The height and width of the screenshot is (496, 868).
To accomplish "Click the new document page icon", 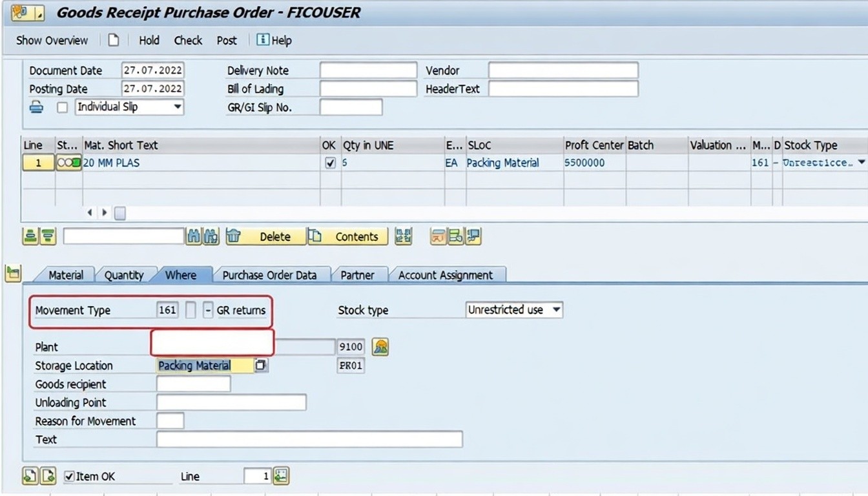I will coord(114,40).
